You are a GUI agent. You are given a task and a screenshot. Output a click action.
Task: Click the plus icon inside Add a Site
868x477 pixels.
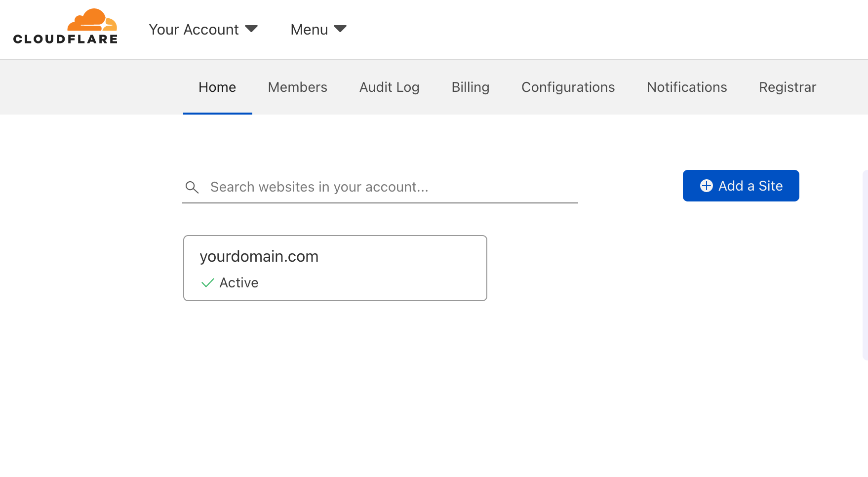tap(706, 186)
